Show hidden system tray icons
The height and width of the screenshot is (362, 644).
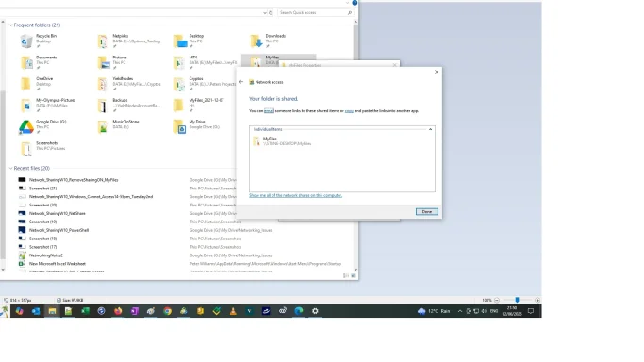pos(460,311)
